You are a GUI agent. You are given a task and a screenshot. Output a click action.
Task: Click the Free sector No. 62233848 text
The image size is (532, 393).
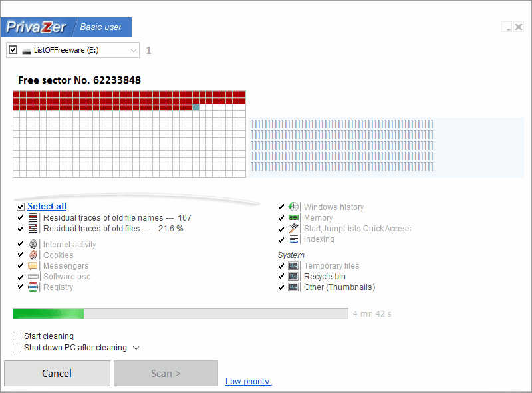(x=79, y=80)
